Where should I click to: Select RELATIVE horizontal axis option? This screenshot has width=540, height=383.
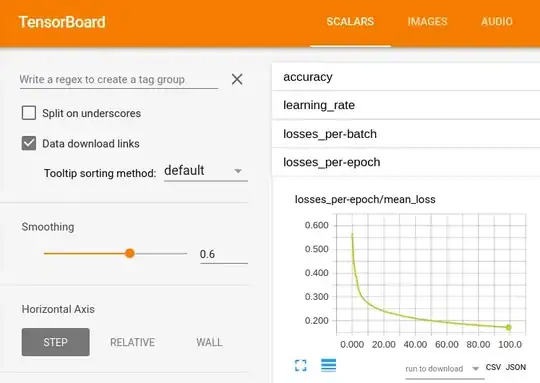pyautogui.click(x=133, y=342)
